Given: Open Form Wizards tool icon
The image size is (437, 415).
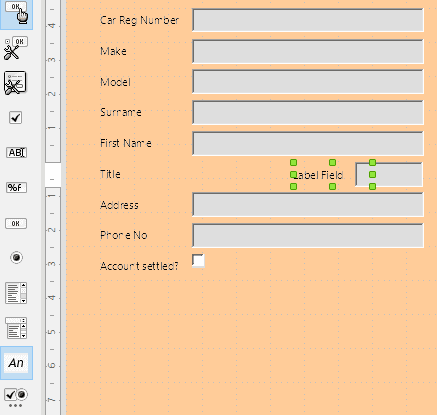Looking at the screenshot, I should [x=15, y=83].
